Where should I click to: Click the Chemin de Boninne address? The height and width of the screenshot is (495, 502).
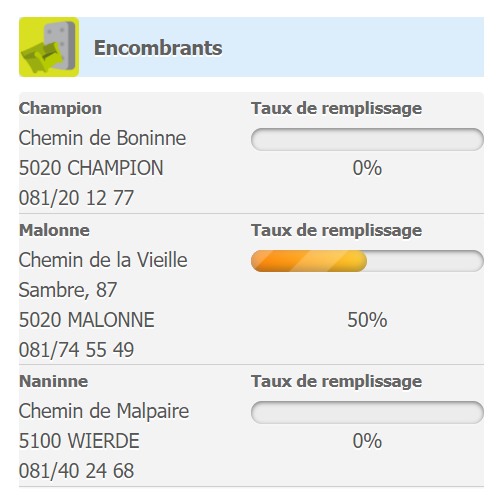102,138
